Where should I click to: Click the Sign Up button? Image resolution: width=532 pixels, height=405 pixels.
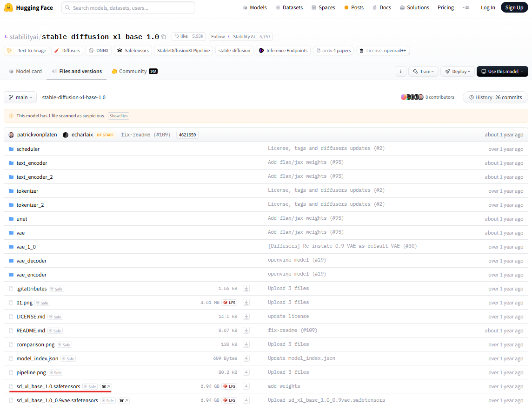pyautogui.click(x=514, y=7)
